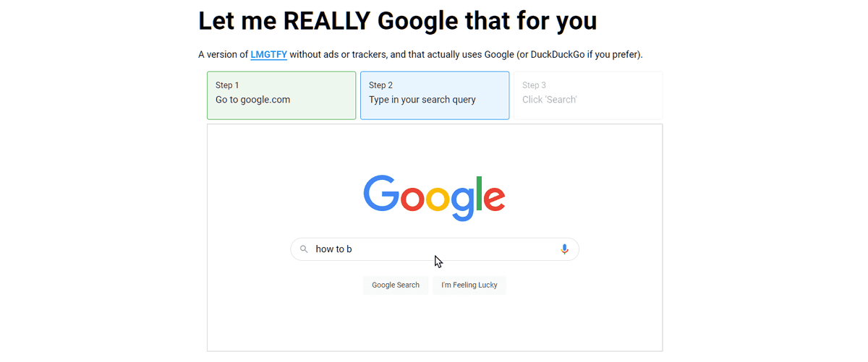Click the word 'REALLY' in the page heading
The width and height of the screenshot is (868, 362).
pos(328,21)
